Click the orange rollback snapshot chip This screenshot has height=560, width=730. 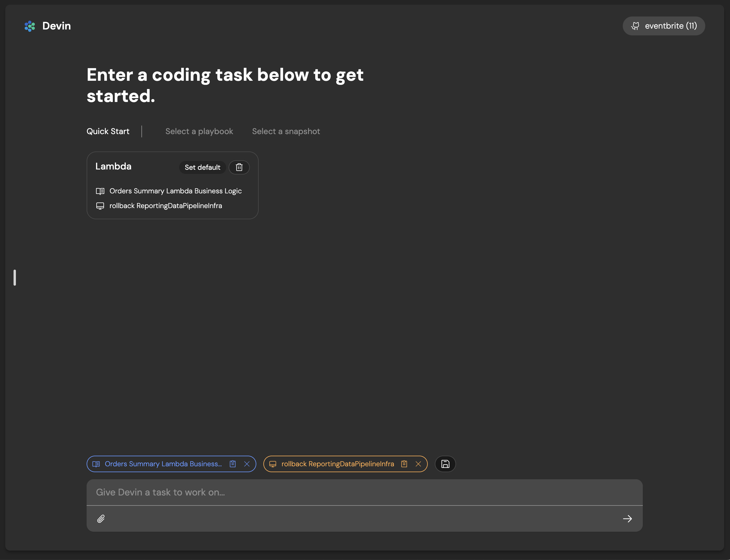point(337,464)
